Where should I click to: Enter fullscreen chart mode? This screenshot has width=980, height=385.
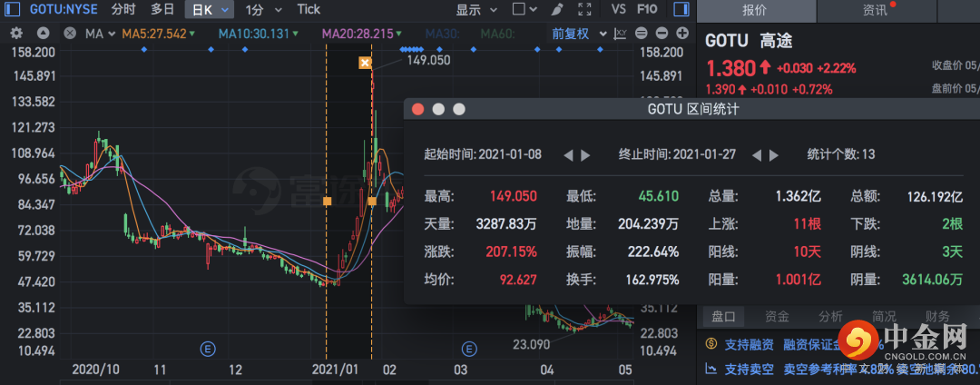584,10
